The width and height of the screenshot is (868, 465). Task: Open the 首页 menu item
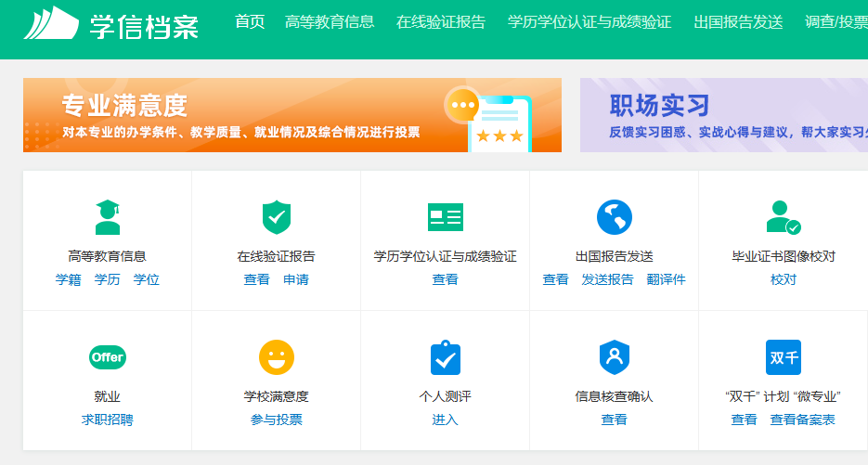[x=250, y=21]
